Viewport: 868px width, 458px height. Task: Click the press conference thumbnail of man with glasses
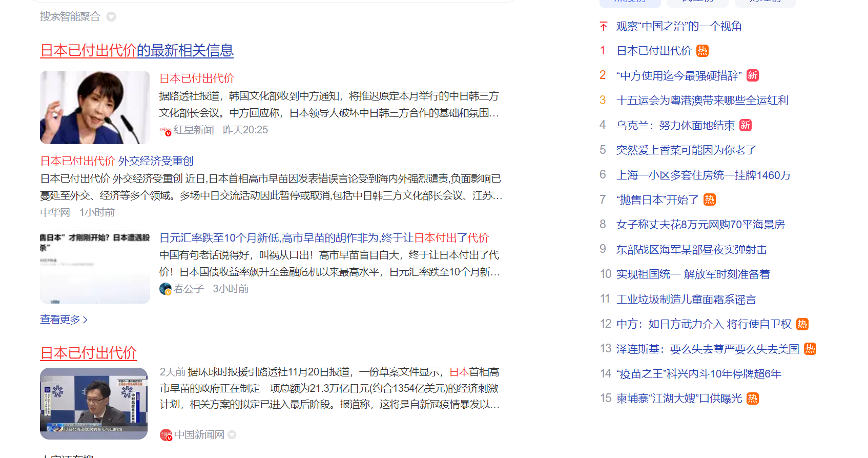click(94, 404)
